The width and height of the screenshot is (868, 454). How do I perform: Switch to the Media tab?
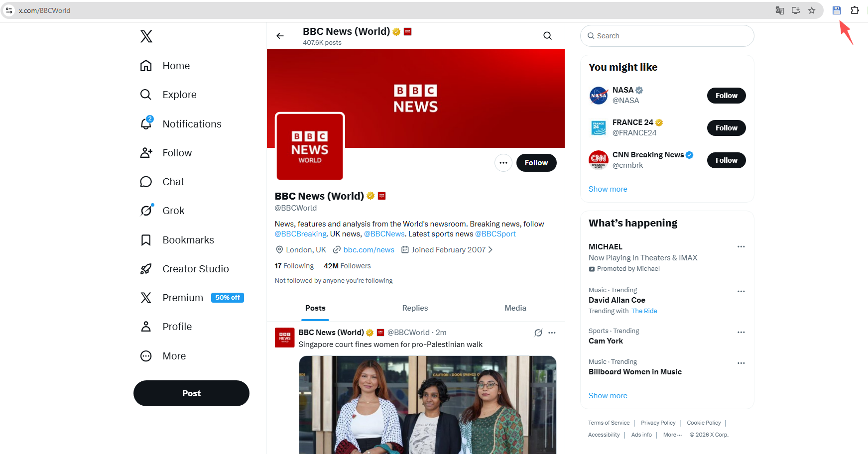click(x=515, y=308)
